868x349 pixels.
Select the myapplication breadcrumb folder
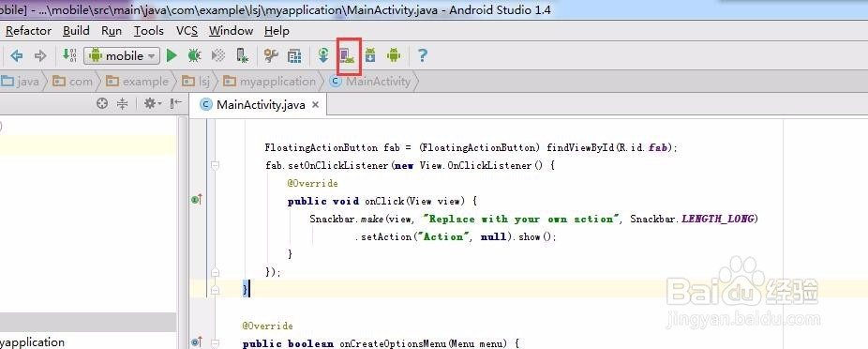coord(269,82)
